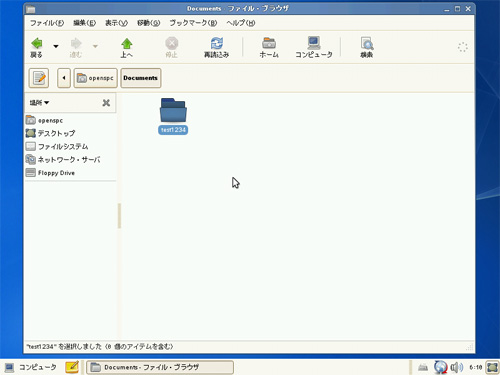500x375 pixels.
Task: Open the back history dropdown arrow
Action: pyautogui.click(x=56, y=46)
